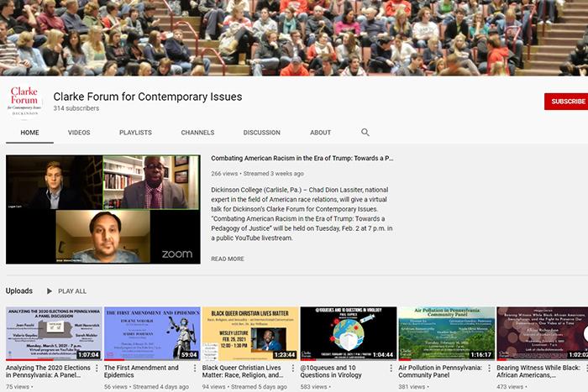Open featured video title Combating American Racism

point(302,158)
